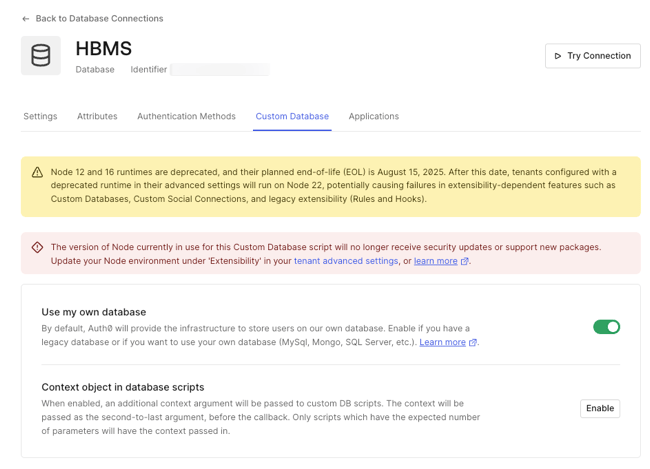Open the Attributes tab

pyautogui.click(x=97, y=116)
